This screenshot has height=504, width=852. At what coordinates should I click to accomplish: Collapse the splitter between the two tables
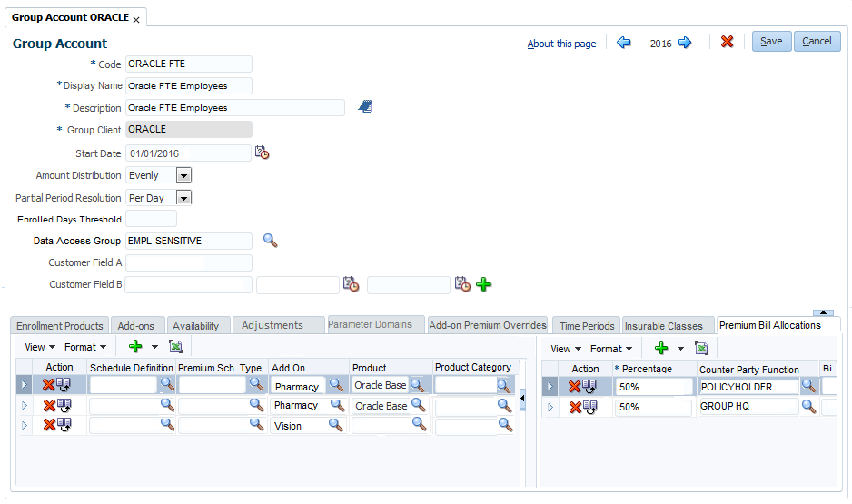(x=522, y=399)
